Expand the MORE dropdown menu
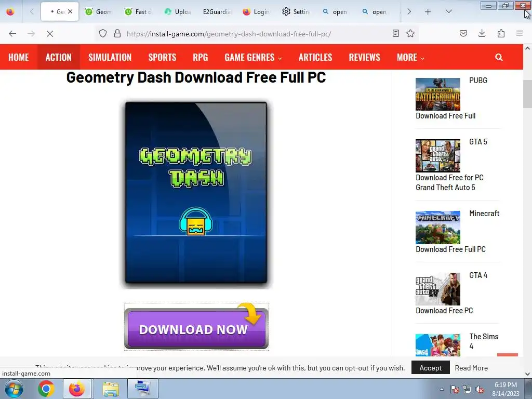Image resolution: width=532 pixels, height=399 pixels. (410, 57)
